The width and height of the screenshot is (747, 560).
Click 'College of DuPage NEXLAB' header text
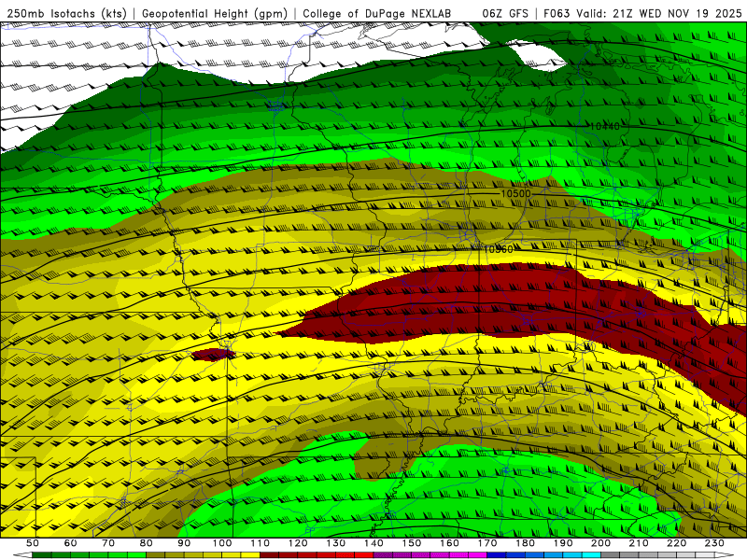pos(377,13)
